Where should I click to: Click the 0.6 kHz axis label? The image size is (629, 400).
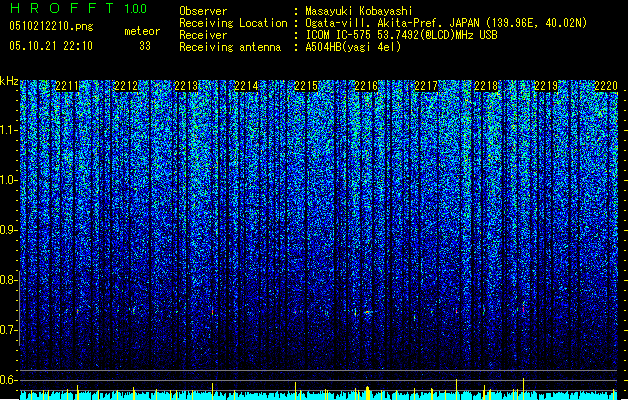tap(7, 380)
